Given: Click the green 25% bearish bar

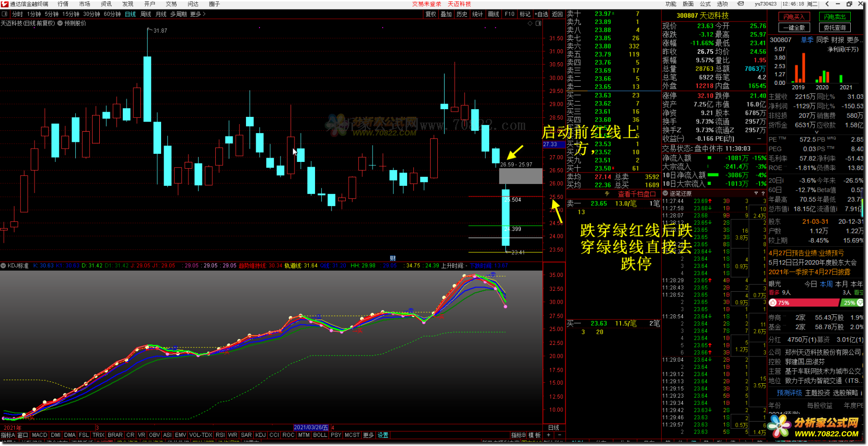Looking at the screenshot, I should click(x=852, y=303).
